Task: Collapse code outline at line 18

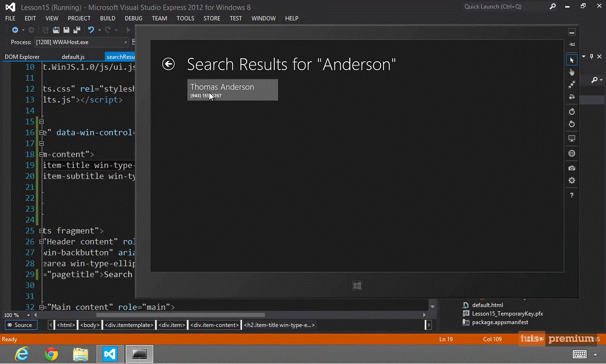Action: click(42, 154)
